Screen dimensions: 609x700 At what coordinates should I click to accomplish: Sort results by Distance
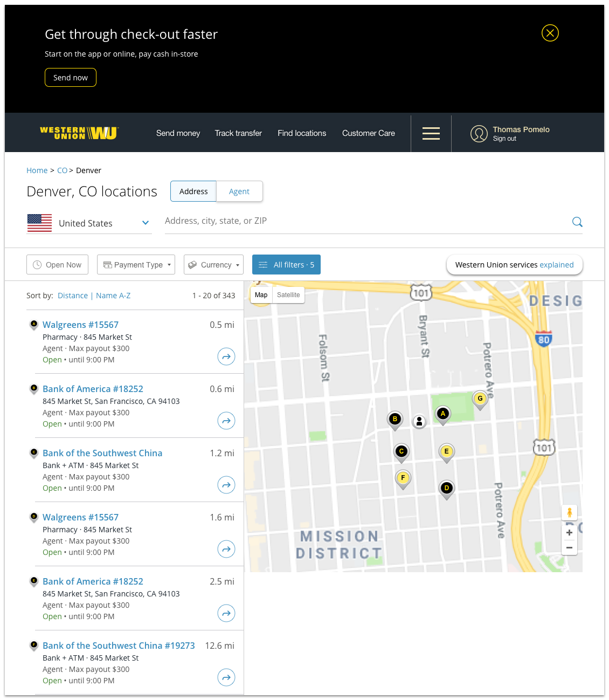click(73, 296)
